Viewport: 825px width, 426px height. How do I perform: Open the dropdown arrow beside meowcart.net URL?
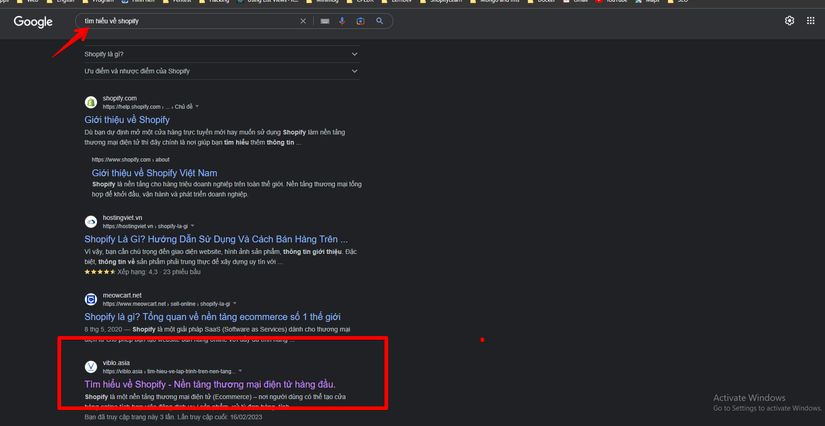(235, 303)
